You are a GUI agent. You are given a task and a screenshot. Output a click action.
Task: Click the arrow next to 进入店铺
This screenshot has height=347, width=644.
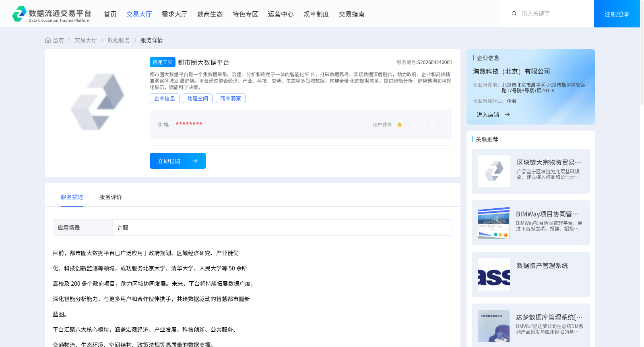click(507, 115)
